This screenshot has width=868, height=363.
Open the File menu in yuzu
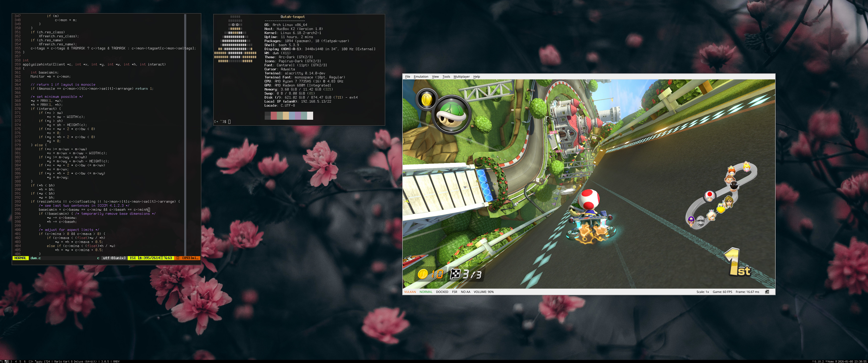(x=408, y=77)
